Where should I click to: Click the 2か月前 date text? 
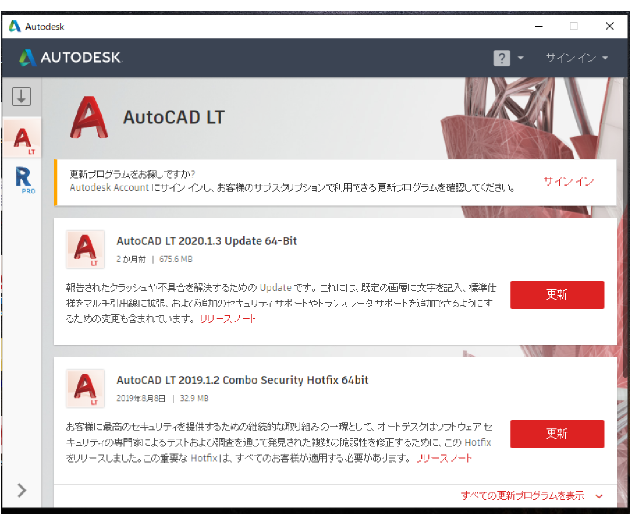pos(131,259)
